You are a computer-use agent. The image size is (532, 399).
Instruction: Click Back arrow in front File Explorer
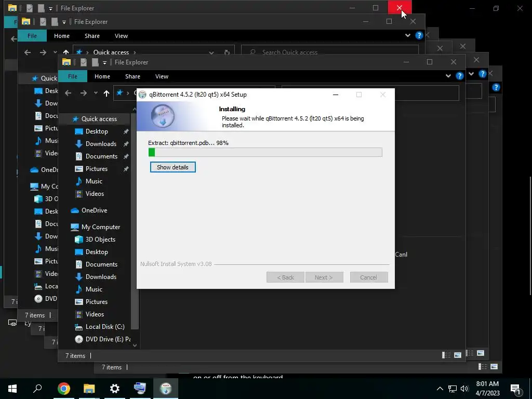tap(68, 93)
